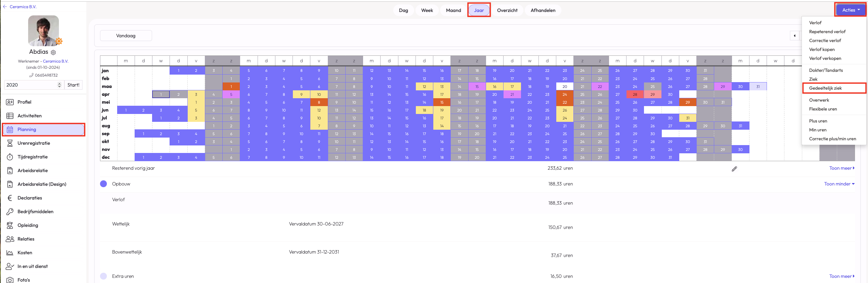This screenshot has width=868, height=283.
Task: Open the settings gear next to Abdias
Action: point(53,52)
